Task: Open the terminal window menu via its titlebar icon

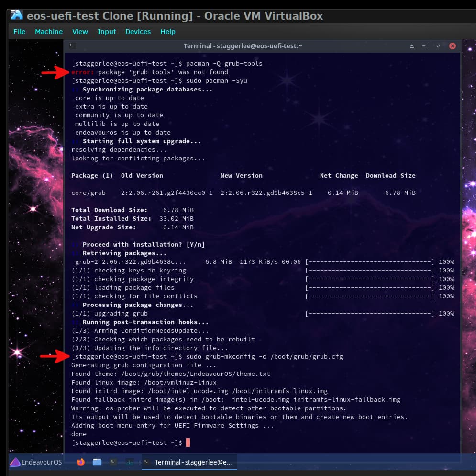Action: tap(72, 45)
